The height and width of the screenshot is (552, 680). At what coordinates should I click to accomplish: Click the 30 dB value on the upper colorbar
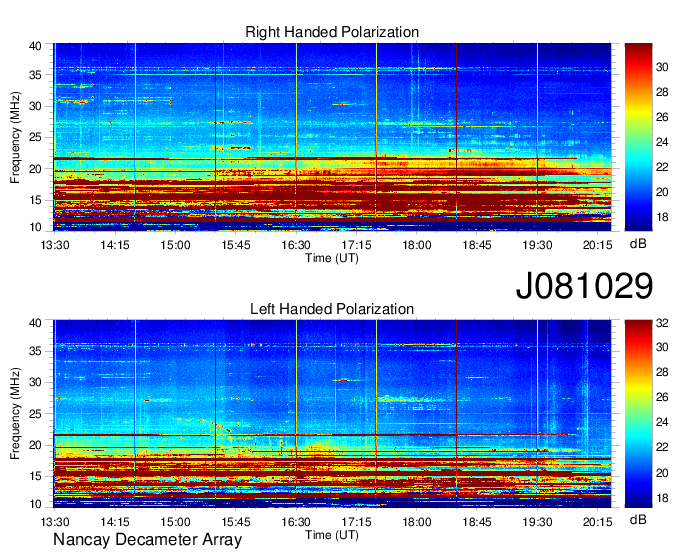click(662, 67)
